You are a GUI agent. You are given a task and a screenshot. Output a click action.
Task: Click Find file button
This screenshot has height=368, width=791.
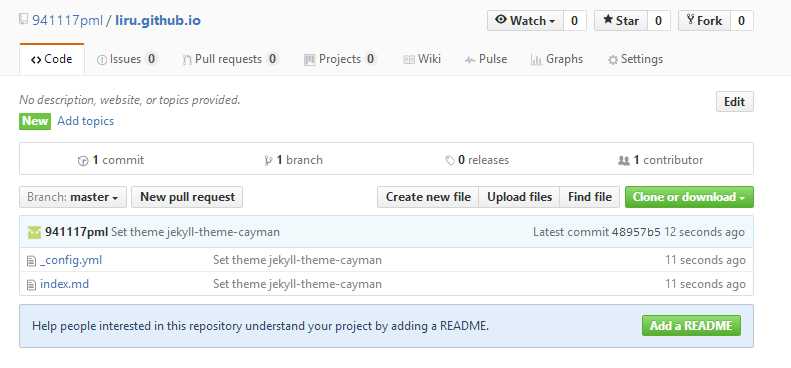[589, 197]
